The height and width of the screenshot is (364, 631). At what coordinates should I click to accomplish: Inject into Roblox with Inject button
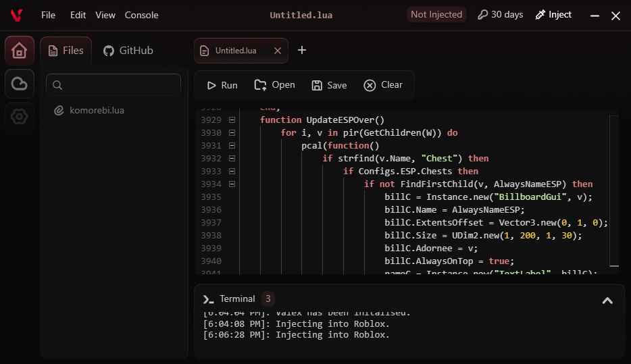pos(553,15)
